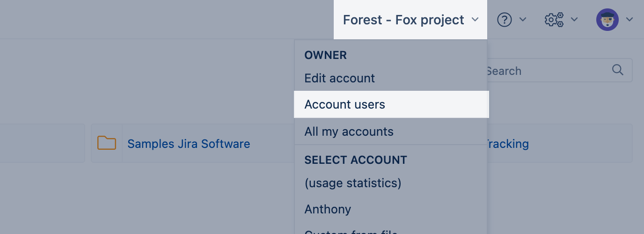Pick the partially visible Custom from file account
Screen dimensions: 644x234
coord(351,231)
